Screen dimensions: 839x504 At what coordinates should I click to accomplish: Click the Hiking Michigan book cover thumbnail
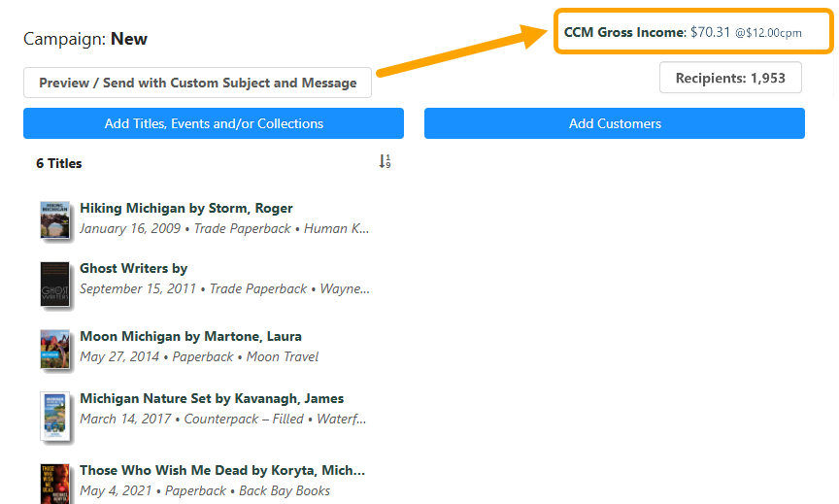55,219
